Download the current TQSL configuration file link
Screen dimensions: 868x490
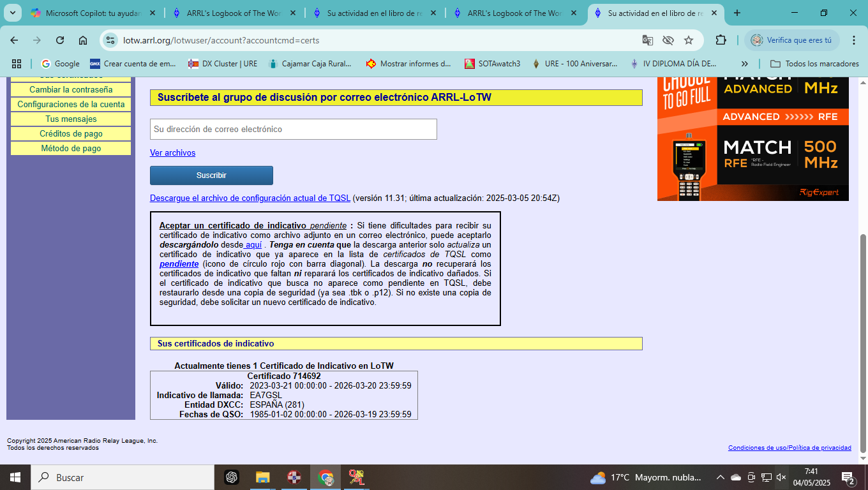tap(250, 198)
